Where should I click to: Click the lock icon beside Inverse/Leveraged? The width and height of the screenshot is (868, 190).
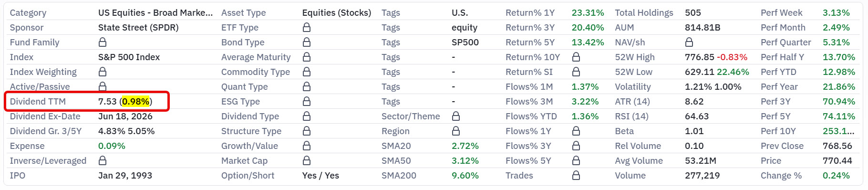(102, 161)
